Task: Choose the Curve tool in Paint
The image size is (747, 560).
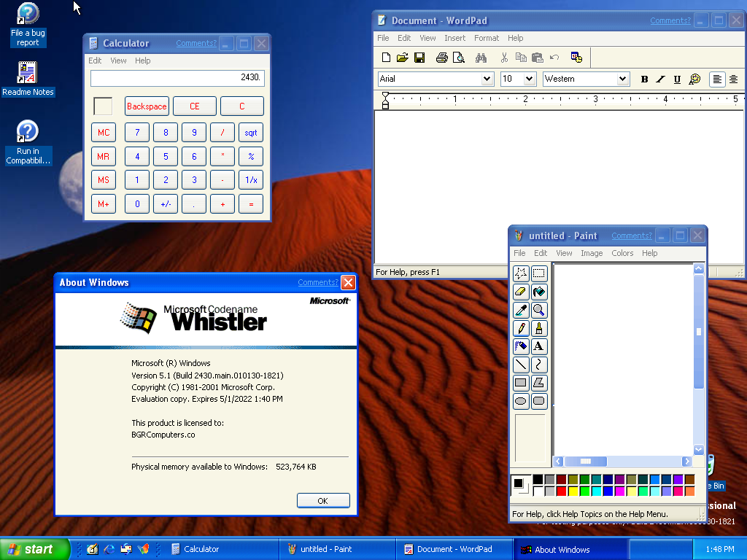Action: tap(539, 365)
